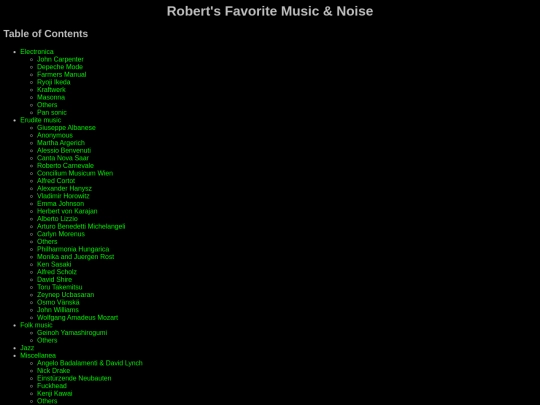This screenshot has width=540, height=405.
Task: Go to the Carlyn Morenus entry
Action: pos(61,234)
